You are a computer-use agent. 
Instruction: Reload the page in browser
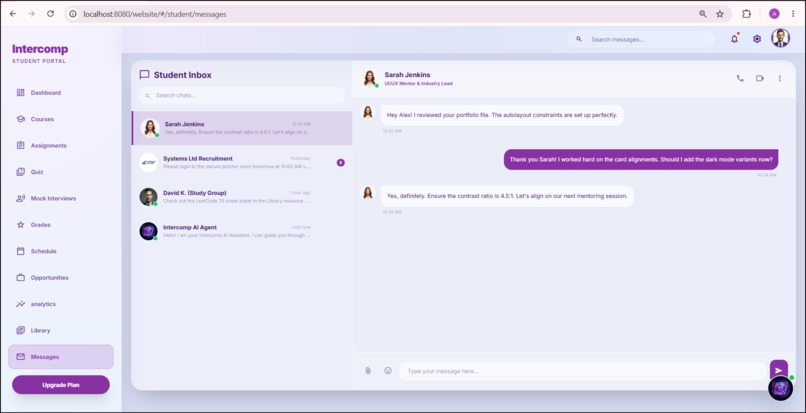point(50,14)
